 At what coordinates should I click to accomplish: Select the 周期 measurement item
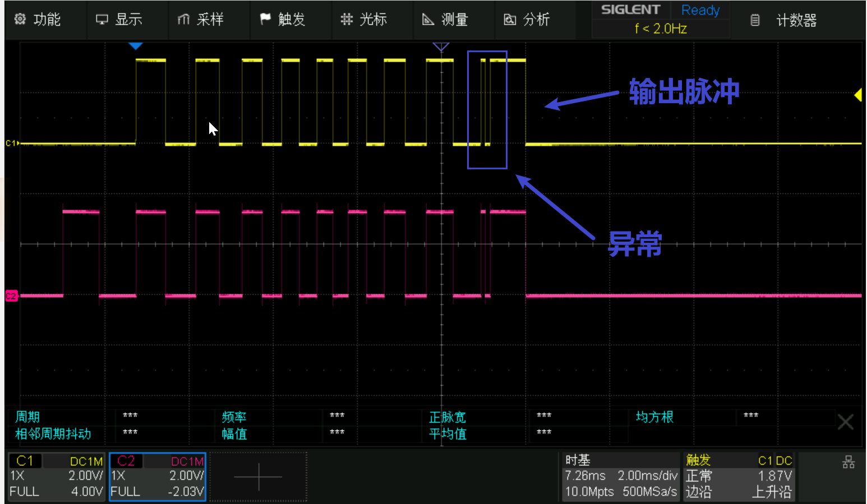click(27, 417)
